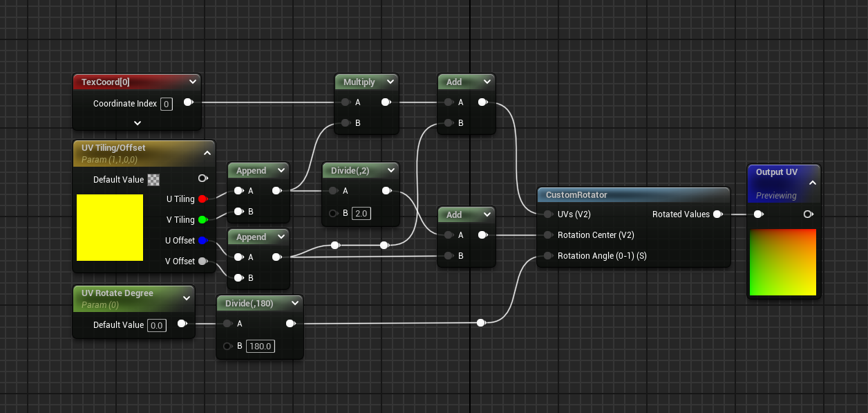The height and width of the screenshot is (413, 868).
Task: Toggle the Divide(,180) node's chevron
Action: click(294, 303)
